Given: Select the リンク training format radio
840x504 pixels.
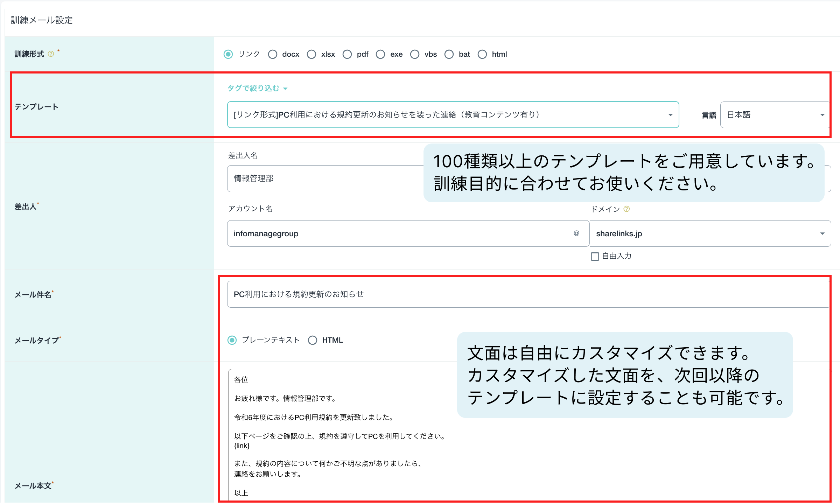Looking at the screenshot, I should point(228,54).
